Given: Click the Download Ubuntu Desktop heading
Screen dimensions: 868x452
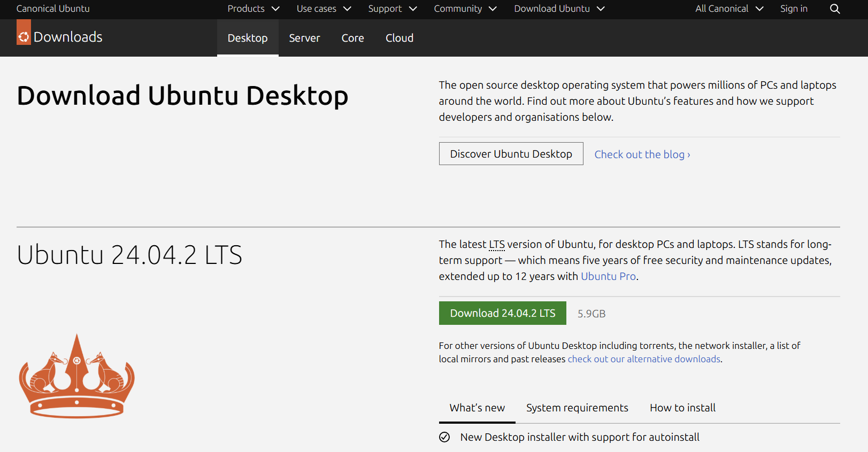Looking at the screenshot, I should (182, 96).
